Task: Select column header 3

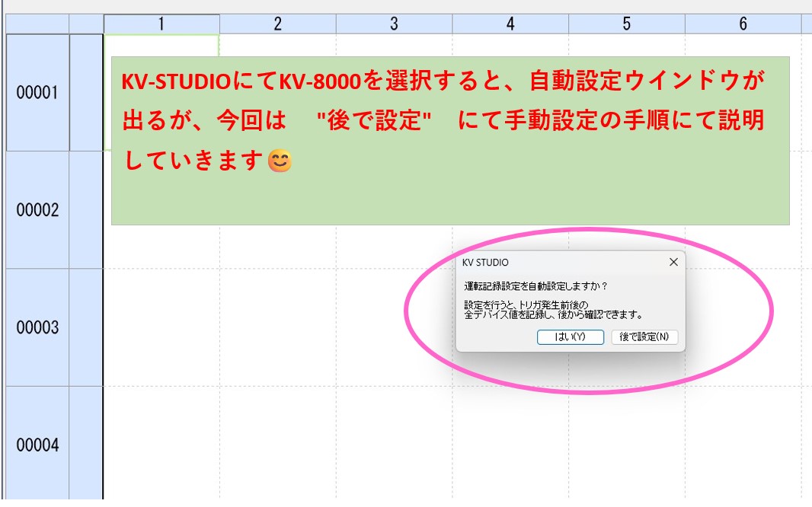Action: (394, 24)
